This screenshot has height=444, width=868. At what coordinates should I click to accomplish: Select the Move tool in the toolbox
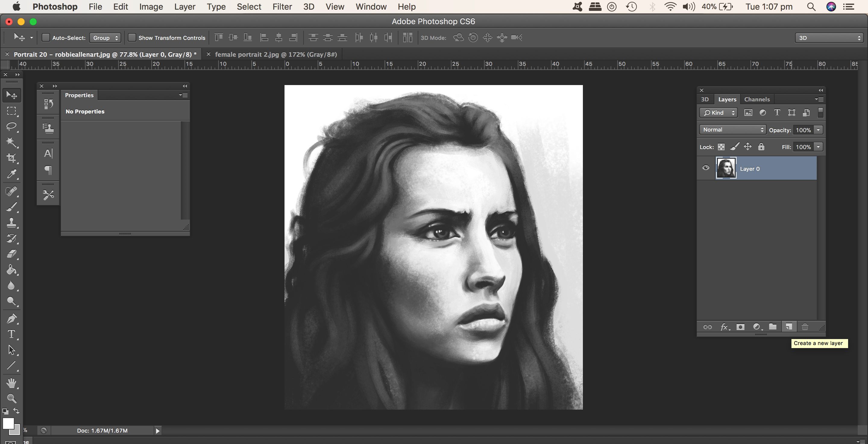pos(11,95)
